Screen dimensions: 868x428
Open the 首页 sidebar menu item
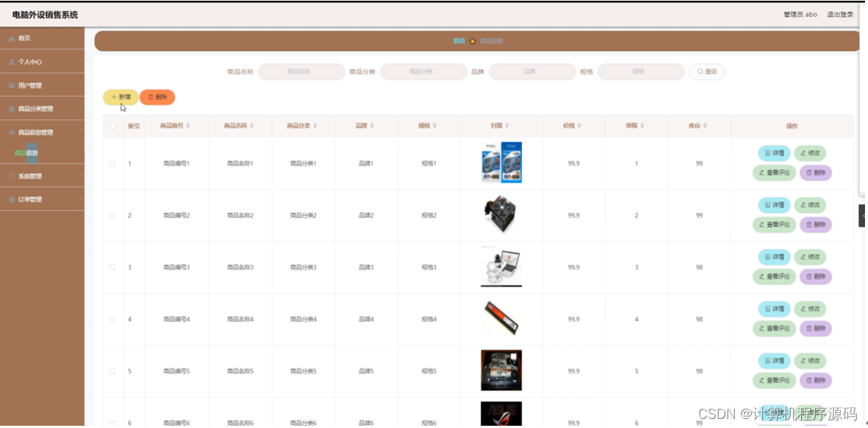coord(42,38)
